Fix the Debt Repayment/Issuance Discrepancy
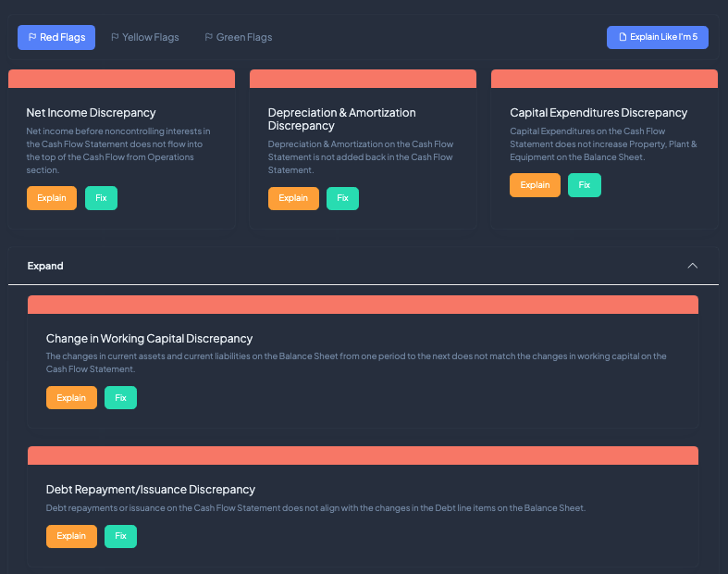 [x=120, y=536]
